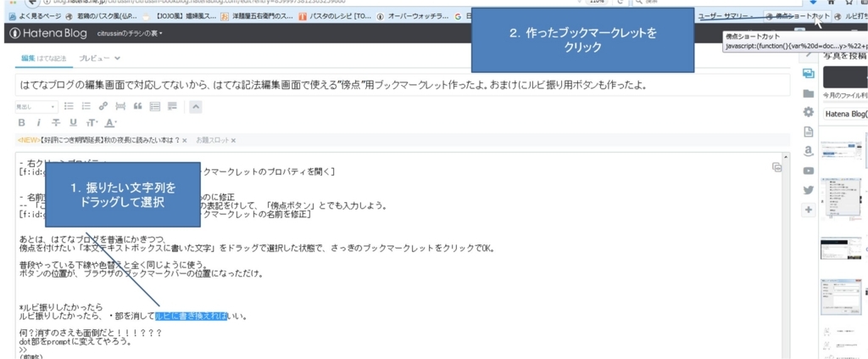The height and width of the screenshot is (359, 868).
Task: Apply strikethrough formatting
Action: pyautogui.click(x=55, y=123)
